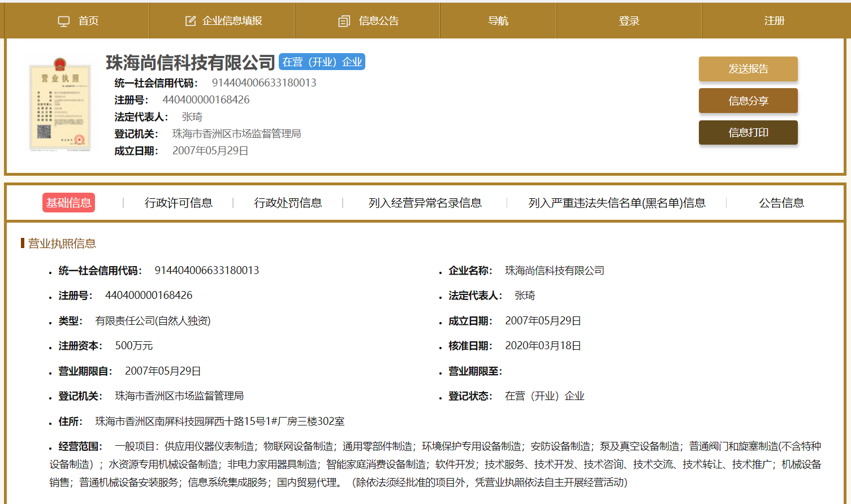Open 企业信息填报 menu item
Screen dimensions: 851x504
(x=222, y=21)
